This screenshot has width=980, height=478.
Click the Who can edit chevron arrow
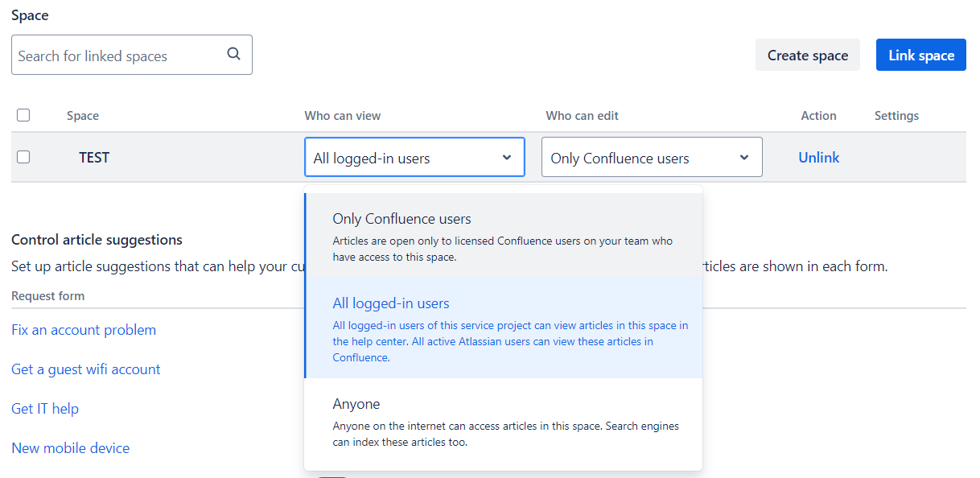(x=744, y=158)
